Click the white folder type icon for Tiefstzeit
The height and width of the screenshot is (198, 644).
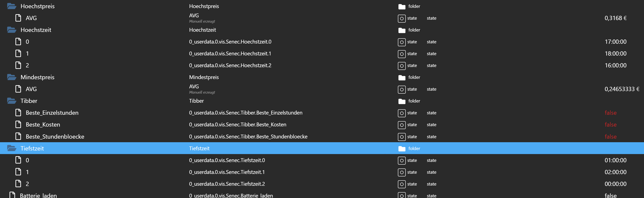pyautogui.click(x=402, y=149)
